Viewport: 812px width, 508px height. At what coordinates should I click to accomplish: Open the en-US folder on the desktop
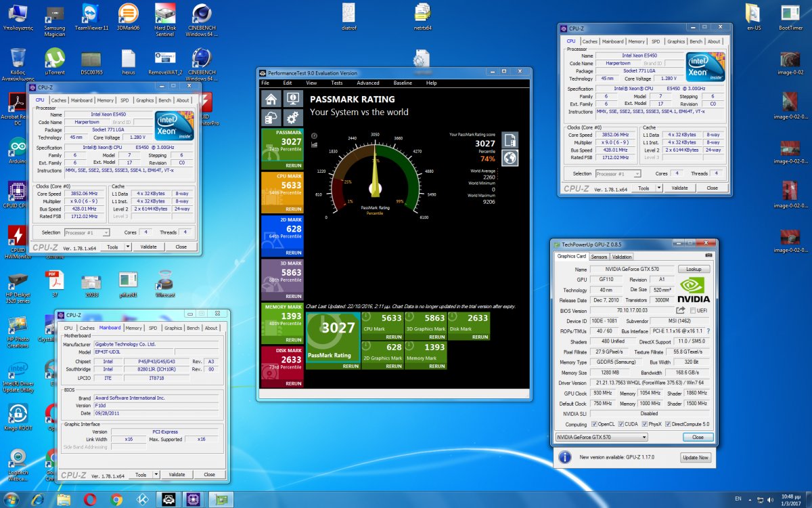(x=754, y=18)
